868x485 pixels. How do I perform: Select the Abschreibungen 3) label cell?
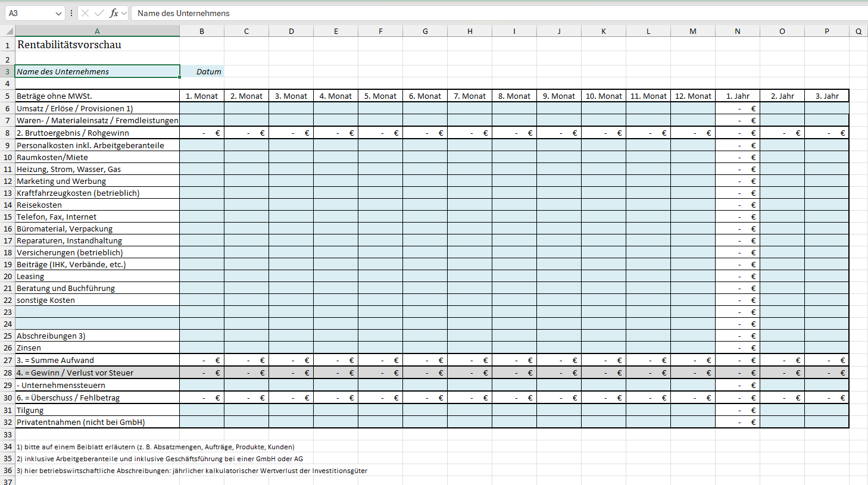[97, 336]
